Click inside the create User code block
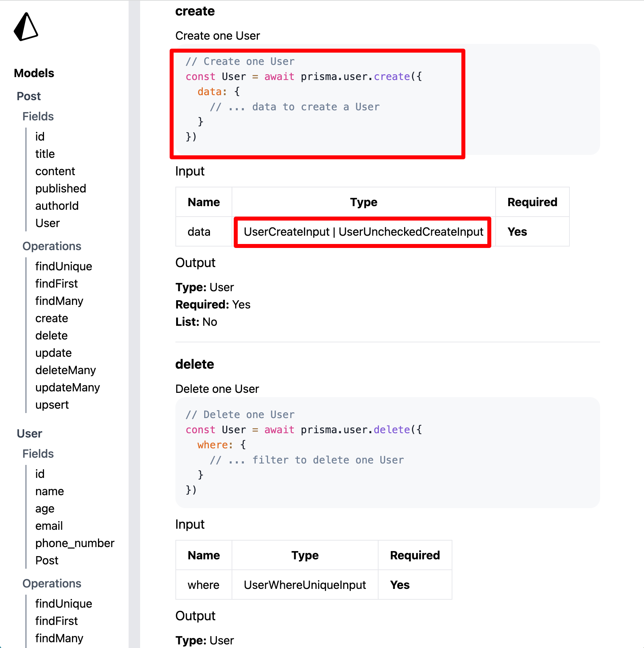This screenshot has height=648, width=644. (x=388, y=99)
